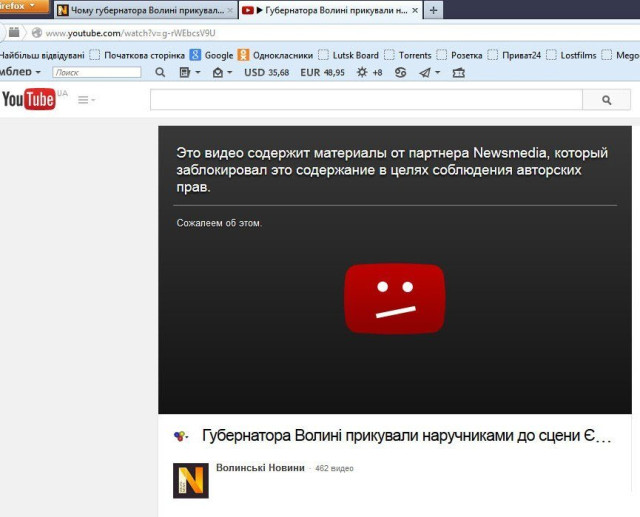Viewport: 640px width, 517px height.
Task: Click the EUR 48,95 exchange rate
Action: [322, 73]
